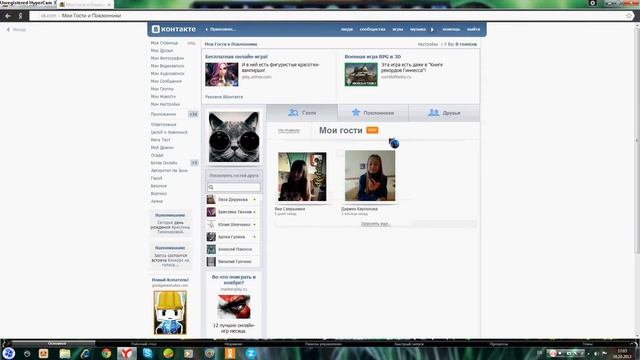Click the cat with glasses profile picture

[x=234, y=137]
